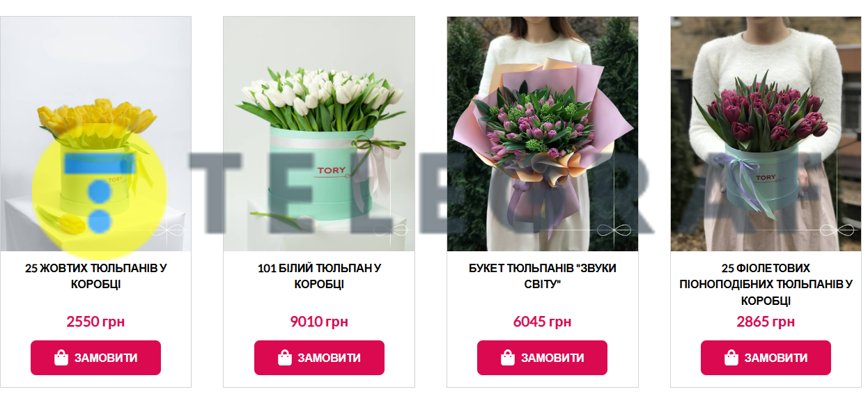Order the 25 yellow tulips with Замовити
This screenshot has height=403, width=868.
coord(95,358)
